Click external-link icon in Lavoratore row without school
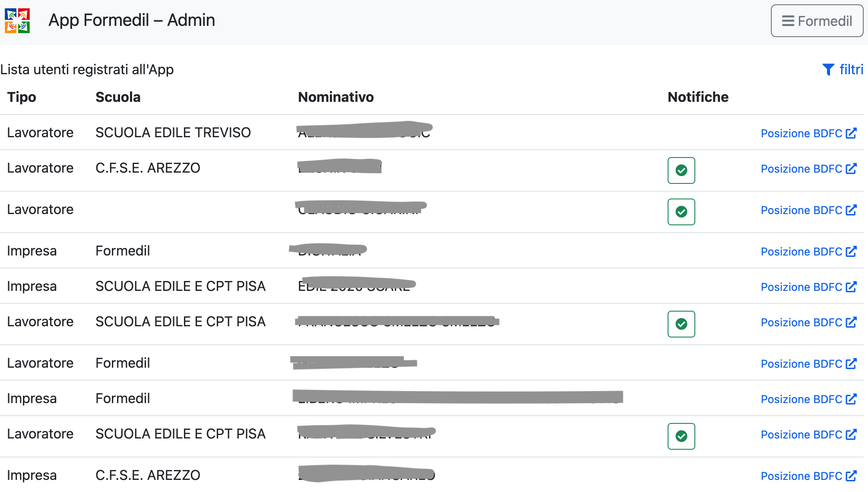Screen dimensions: 868x492 point(851,210)
